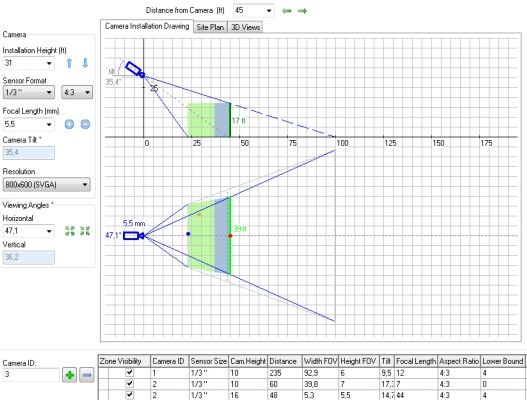Screen dimensions: 527x400
Task: Click width FOV cell 92,9
Action: (x=320, y=373)
